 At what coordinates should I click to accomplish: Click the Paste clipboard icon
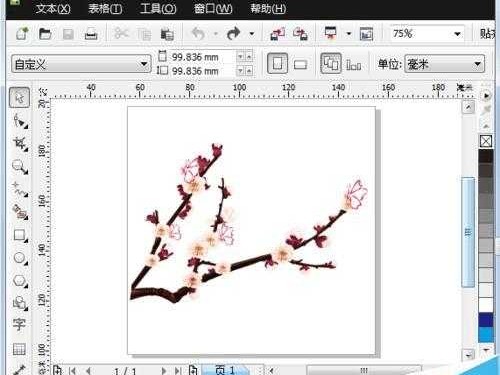click(167, 34)
